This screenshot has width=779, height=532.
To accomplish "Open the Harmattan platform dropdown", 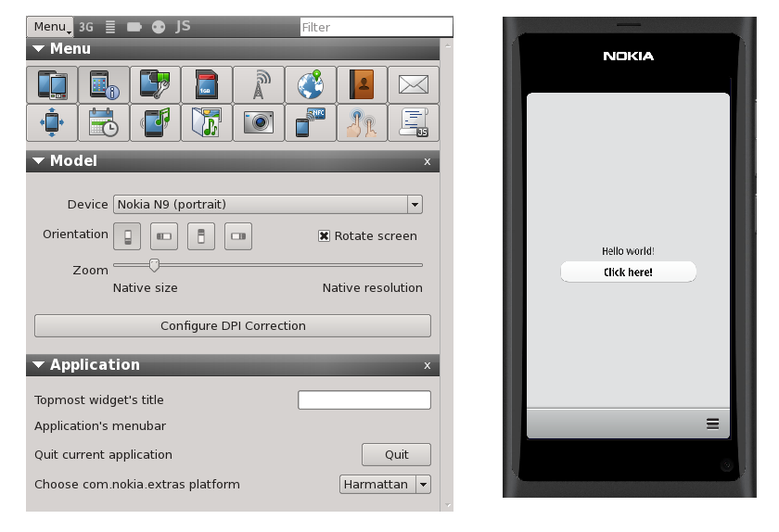I will coord(385,485).
